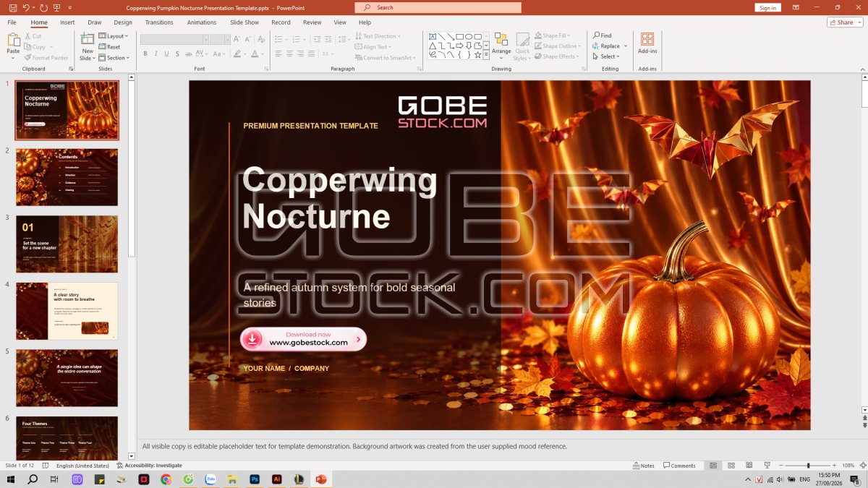Image resolution: width=868 pixels, height=488 pixels.
Task: Open the Replace dropdown arrow
Action: click(x=626, y=46)
